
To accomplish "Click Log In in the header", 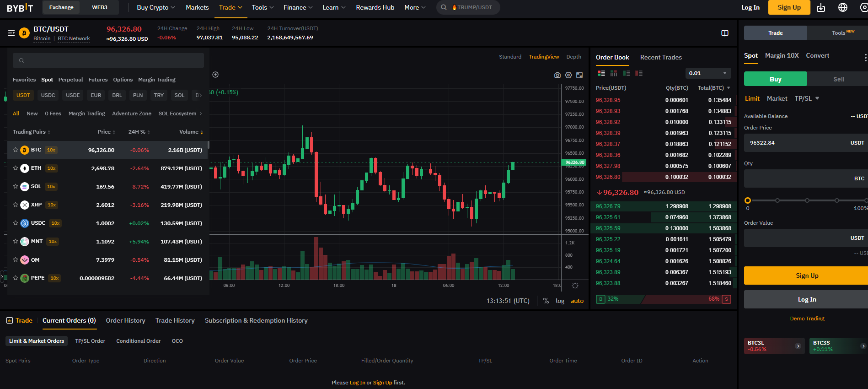I will pos(750,7).
